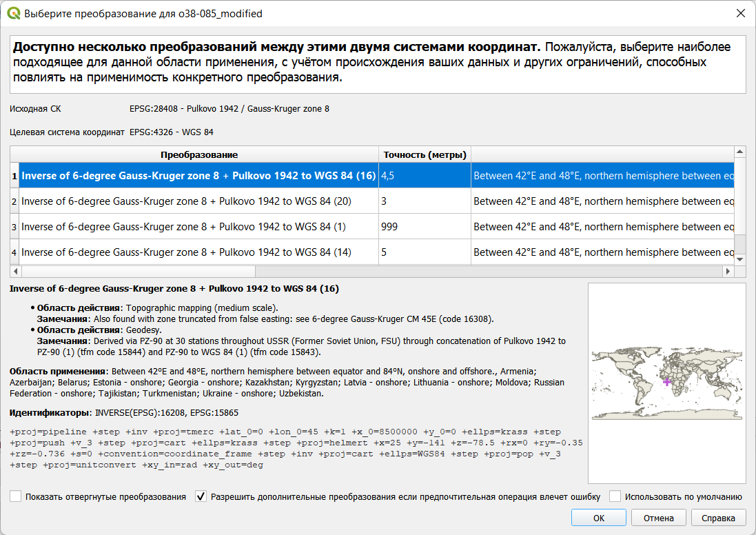756x535 pixels.
Task: Sort by the "Преобразование" column header
Action: coord(199,155)
